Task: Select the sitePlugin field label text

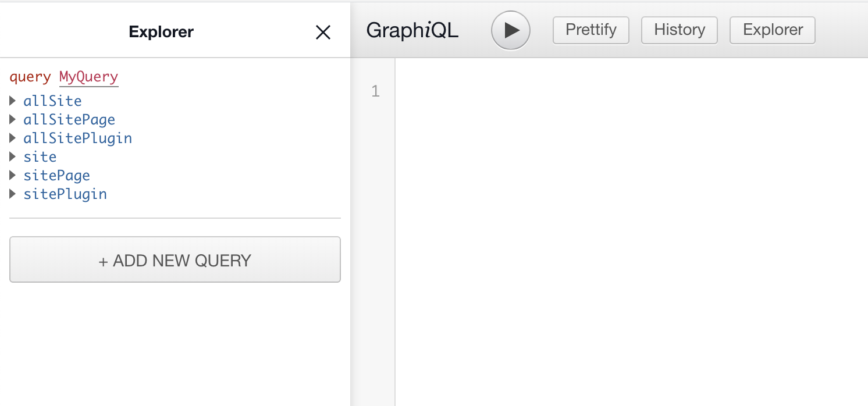Action: [x=65, y=194]
